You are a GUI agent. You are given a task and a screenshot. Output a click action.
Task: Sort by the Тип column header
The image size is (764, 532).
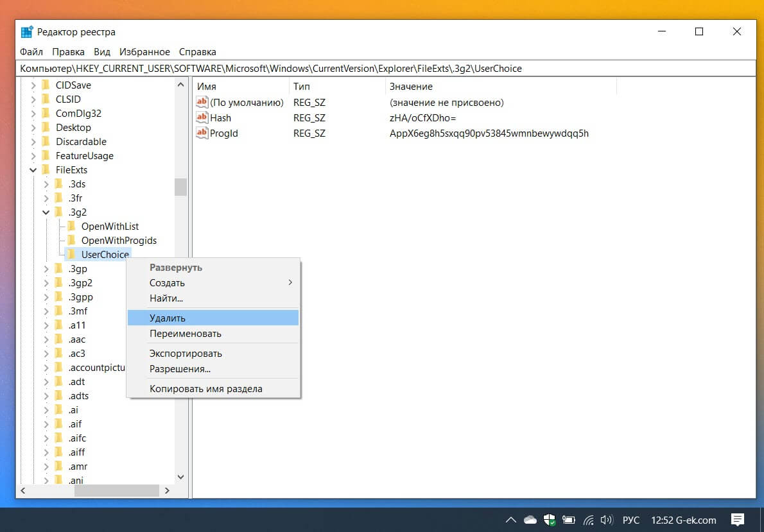(x=337, y=86)
